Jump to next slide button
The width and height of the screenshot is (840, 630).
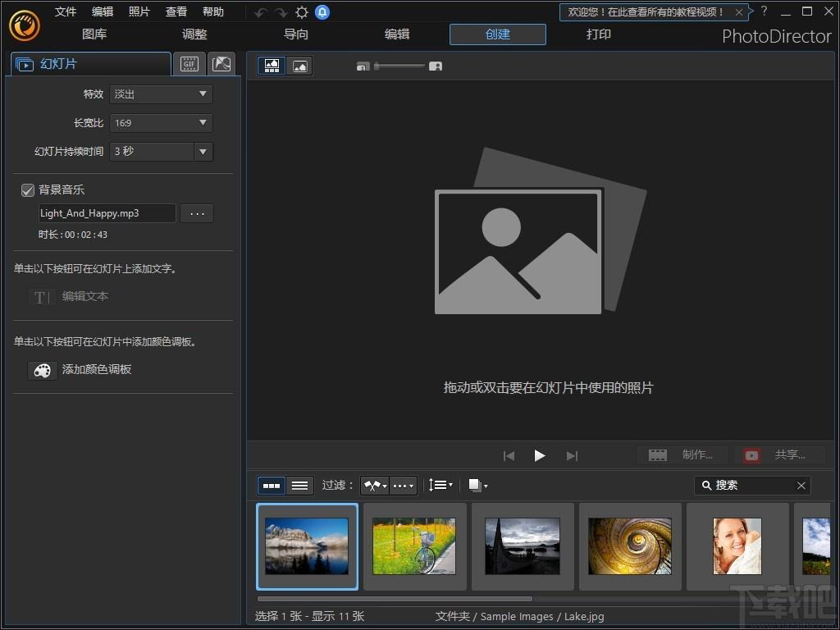(572, 456)
